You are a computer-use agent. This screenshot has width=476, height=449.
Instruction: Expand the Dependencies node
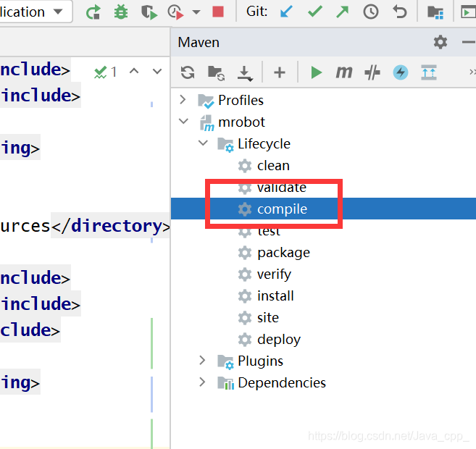[202, 382]
